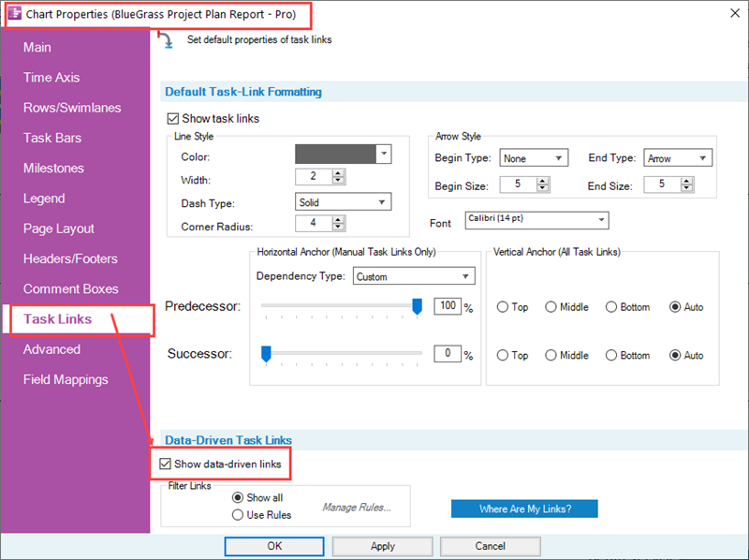Screen dimensions: 749x560
Task: Click the Where Are My Links? button
Action: [x=524, y=508]
